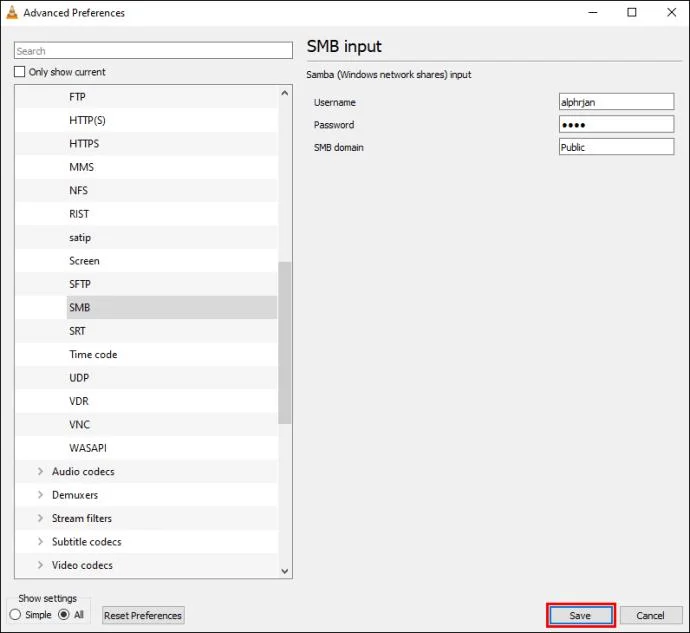Minimize the Advanced Preferences window
The height and width of the screenshot is (633, 690).
click(593, 12)
